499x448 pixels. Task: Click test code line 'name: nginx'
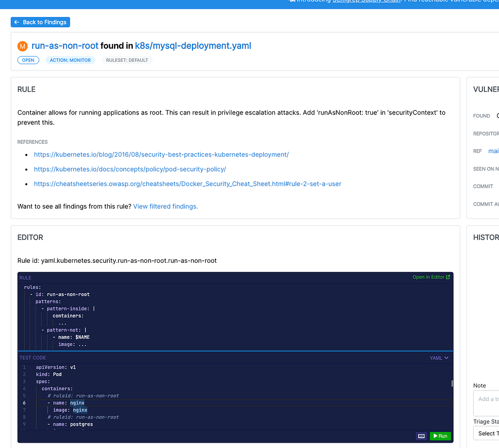[66, 403]
